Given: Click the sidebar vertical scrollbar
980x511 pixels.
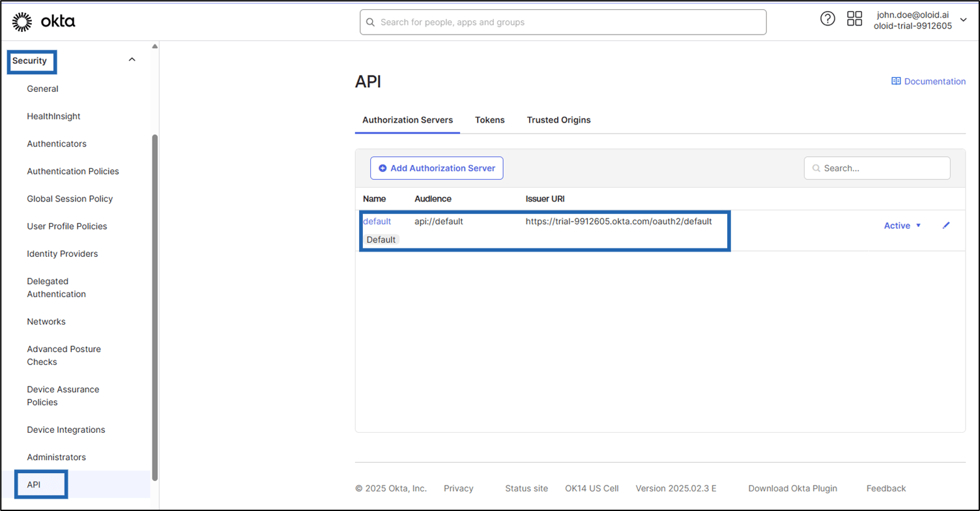Looking at the screenshot, I should pyautogui.click(x=154, y=306).
